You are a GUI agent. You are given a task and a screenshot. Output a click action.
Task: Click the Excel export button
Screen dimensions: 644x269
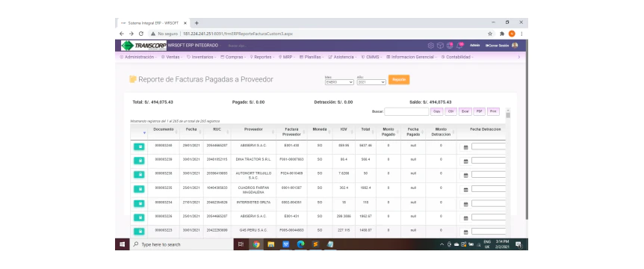point(465,111)
